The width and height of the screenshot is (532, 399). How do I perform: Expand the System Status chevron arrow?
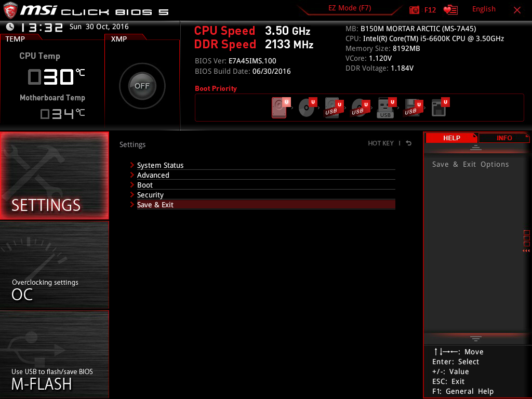pos(132,165)
